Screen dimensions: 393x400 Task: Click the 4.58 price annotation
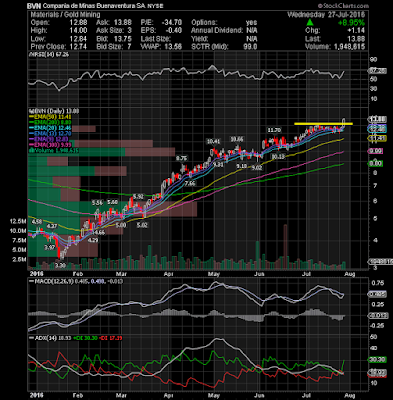(37, 222)
